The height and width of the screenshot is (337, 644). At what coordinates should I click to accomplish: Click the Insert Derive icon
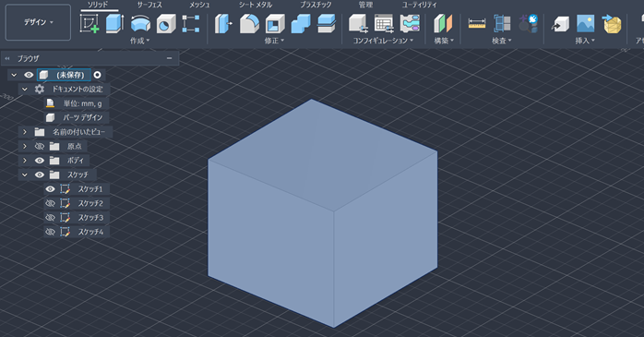coord(560,23)
